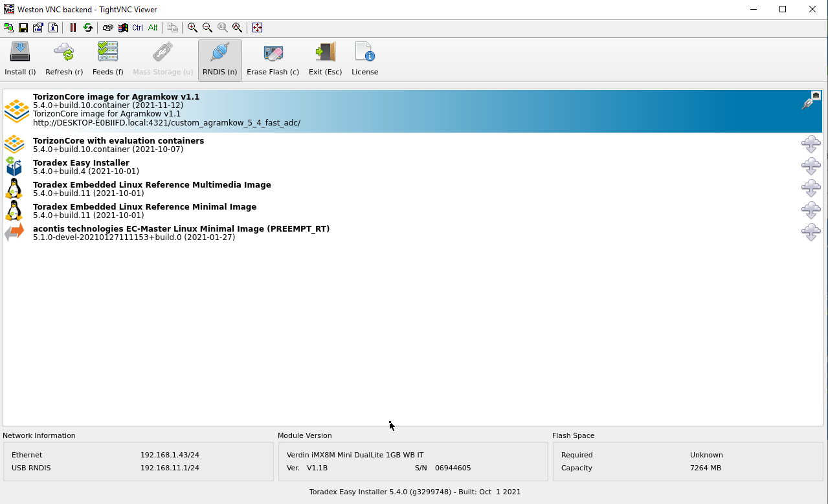828x504 pixels.
Task: Click Required value Unknown
Action: 706,455
